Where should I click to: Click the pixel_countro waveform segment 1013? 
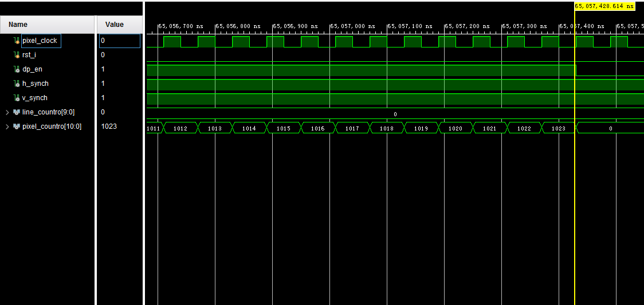tap(215, 128)
